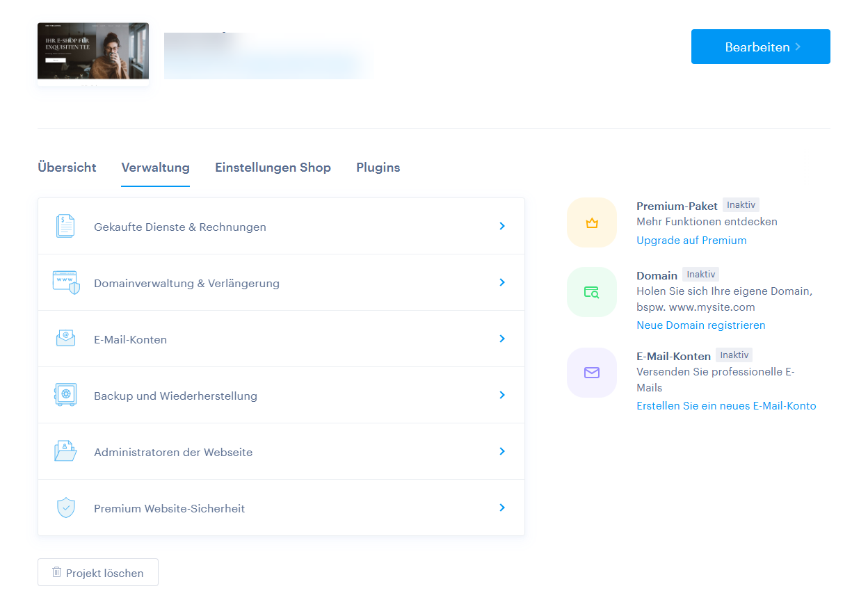The image size is (868, 600).
Task: Expand Backup und Wiederherstellung arrow
Action: [501, 395]
